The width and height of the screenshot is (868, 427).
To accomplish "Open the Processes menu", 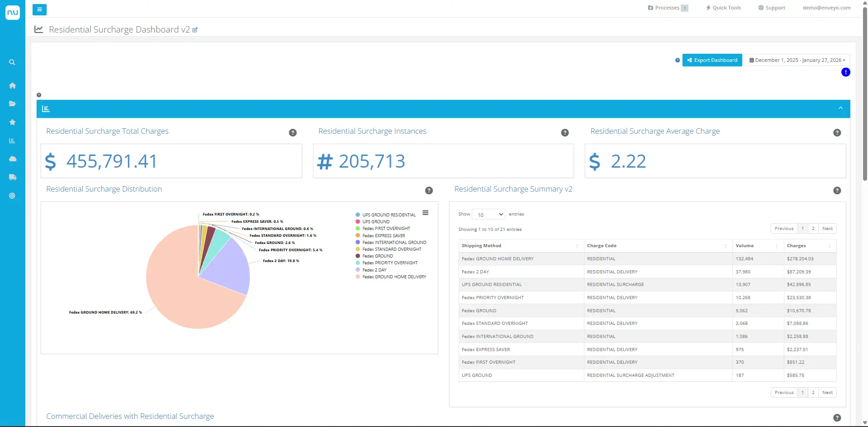I will click(x=668, y=8).
